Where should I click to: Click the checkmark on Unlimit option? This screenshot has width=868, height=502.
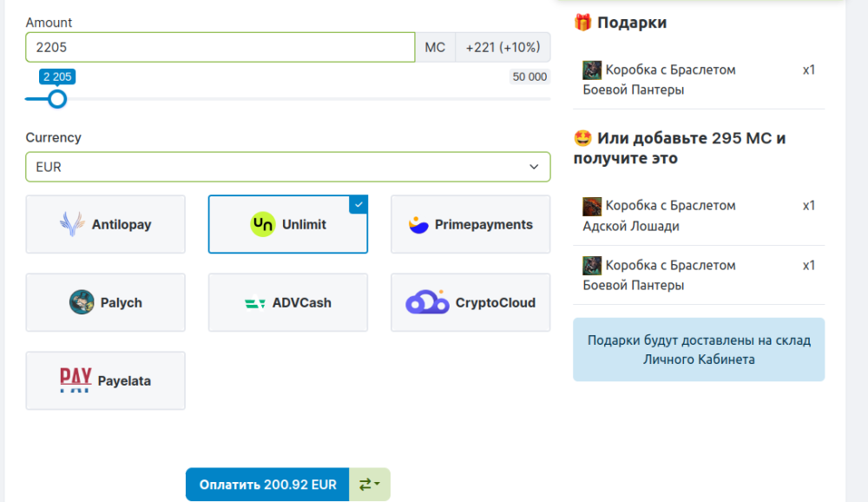point(359,203)
